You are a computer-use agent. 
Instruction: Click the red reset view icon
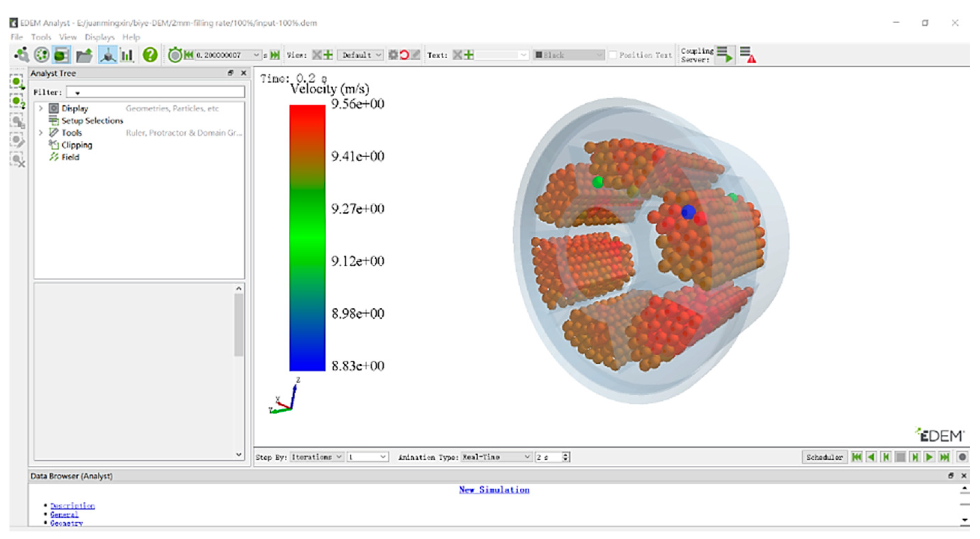point(404,55)
